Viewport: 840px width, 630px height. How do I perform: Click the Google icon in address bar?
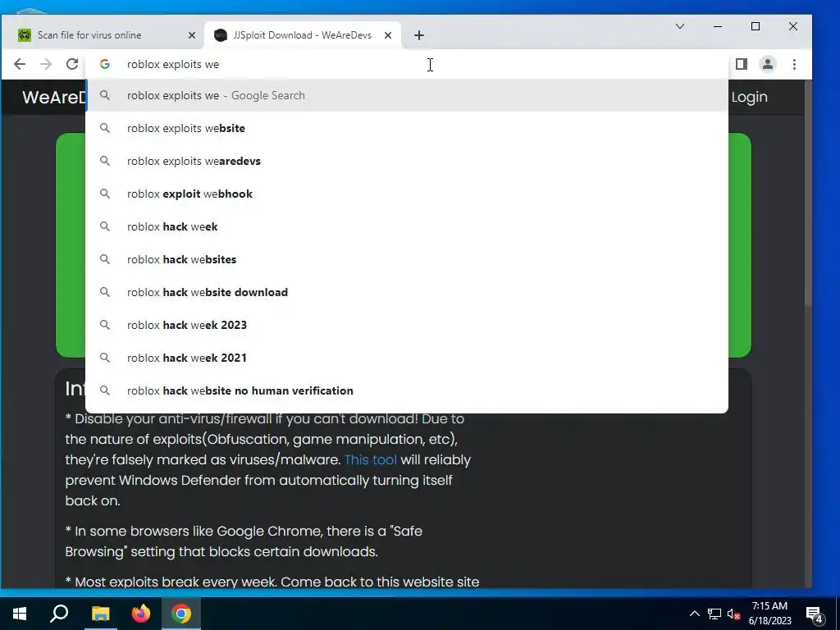105,64
